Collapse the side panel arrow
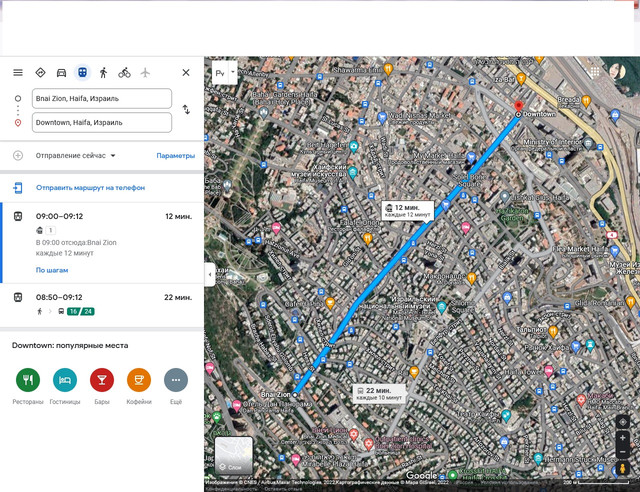This screenshot has width=640, height=492. pyautogui.click(x=209, y=275)
